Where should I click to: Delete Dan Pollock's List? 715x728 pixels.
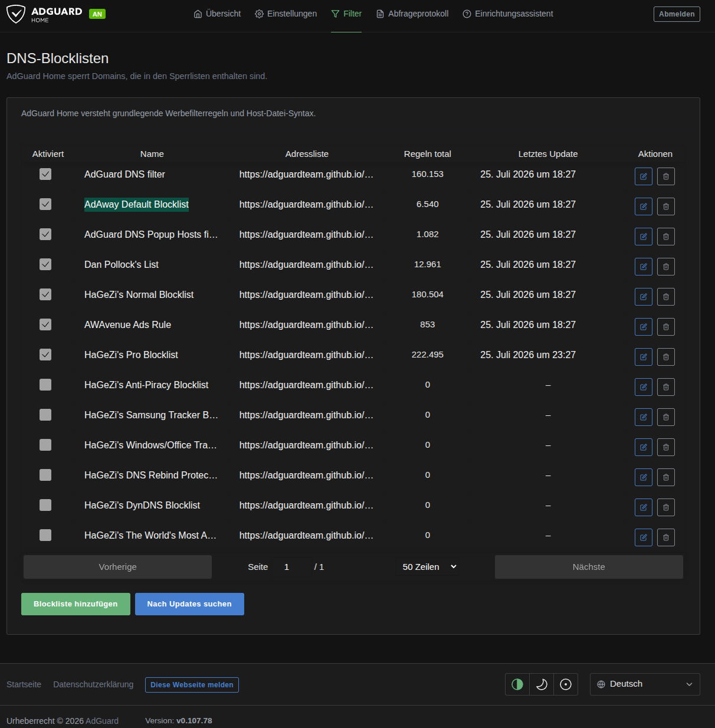[x=666, y=267]
